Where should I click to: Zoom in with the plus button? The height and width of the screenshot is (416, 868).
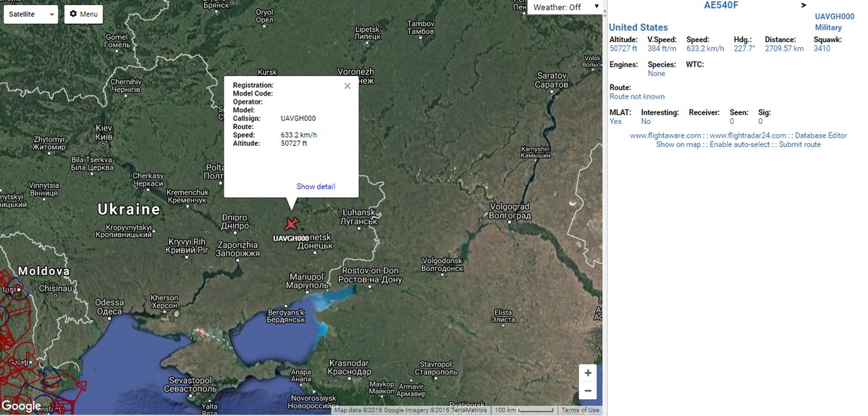tap(587, 373)
